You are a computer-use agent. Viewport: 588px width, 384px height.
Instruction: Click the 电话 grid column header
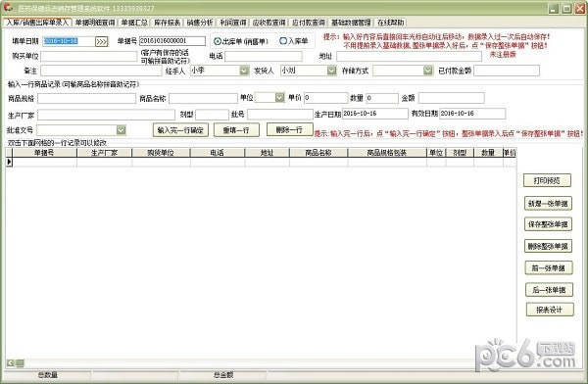tap(218, 153)
